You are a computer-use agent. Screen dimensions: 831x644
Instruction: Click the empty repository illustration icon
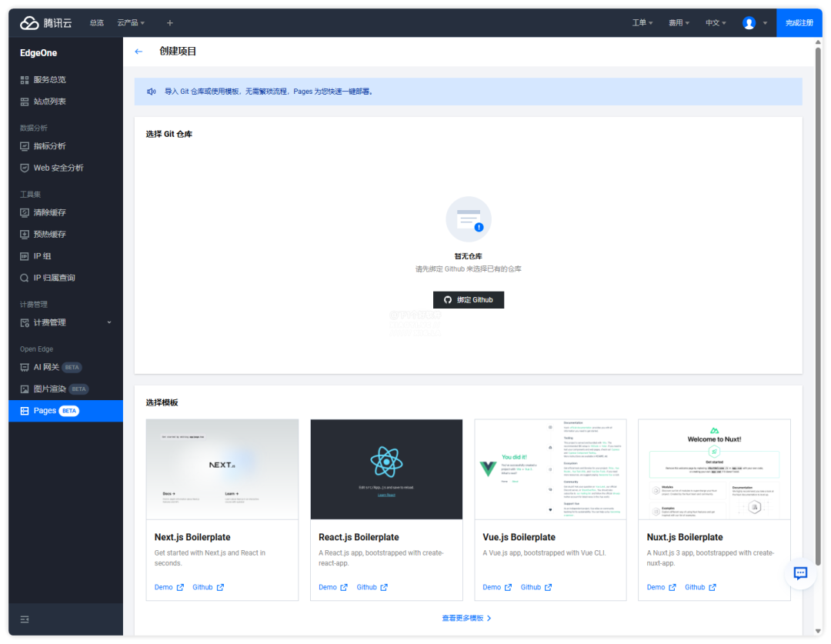click(x=469, y=219)
